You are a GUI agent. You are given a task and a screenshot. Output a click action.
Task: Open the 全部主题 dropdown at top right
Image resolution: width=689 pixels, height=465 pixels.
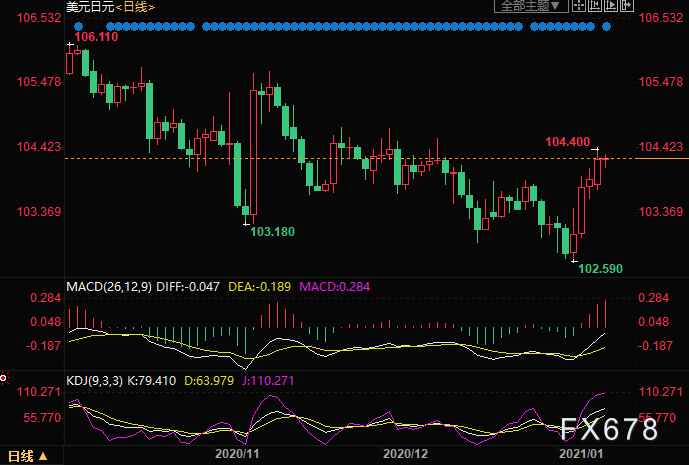(528, 6)
